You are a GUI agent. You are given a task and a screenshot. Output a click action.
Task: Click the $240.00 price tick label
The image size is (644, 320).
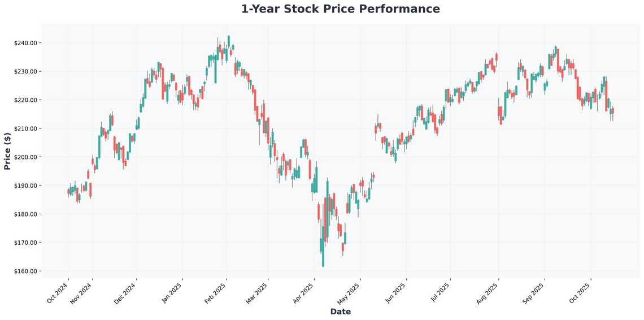coord(25,43)
